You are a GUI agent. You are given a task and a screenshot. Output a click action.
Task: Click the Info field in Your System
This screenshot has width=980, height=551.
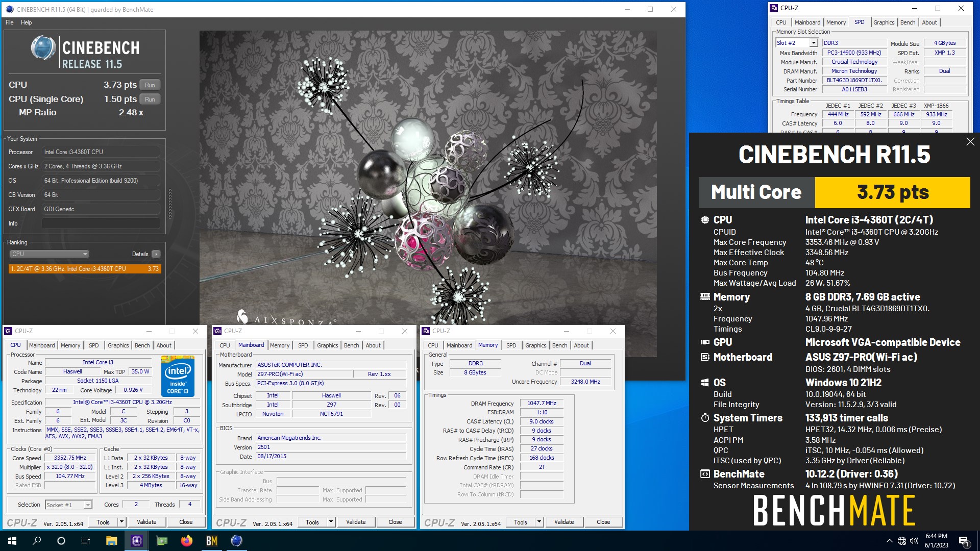tap(101, 223)
